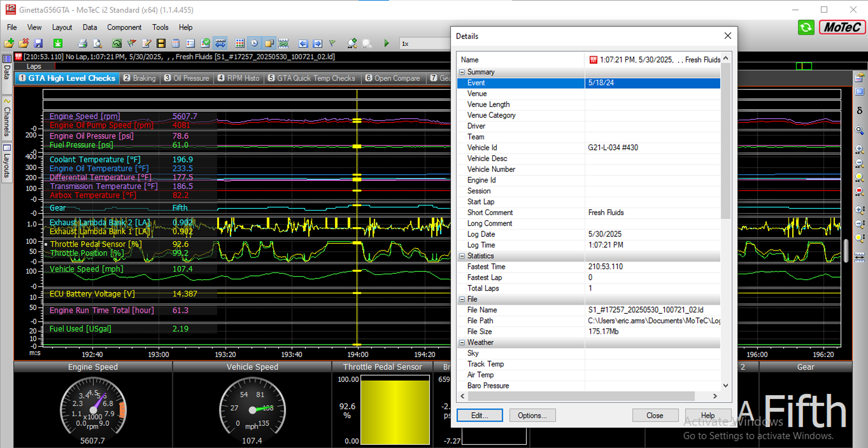The height and width of the screenshot is (448, 868).
Task: Open the Component menu
Action: coord(124,27)
